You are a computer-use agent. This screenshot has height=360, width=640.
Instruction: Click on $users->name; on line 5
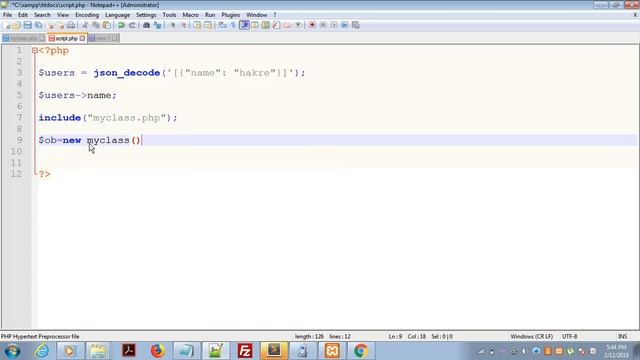click(x=78, y=95)
